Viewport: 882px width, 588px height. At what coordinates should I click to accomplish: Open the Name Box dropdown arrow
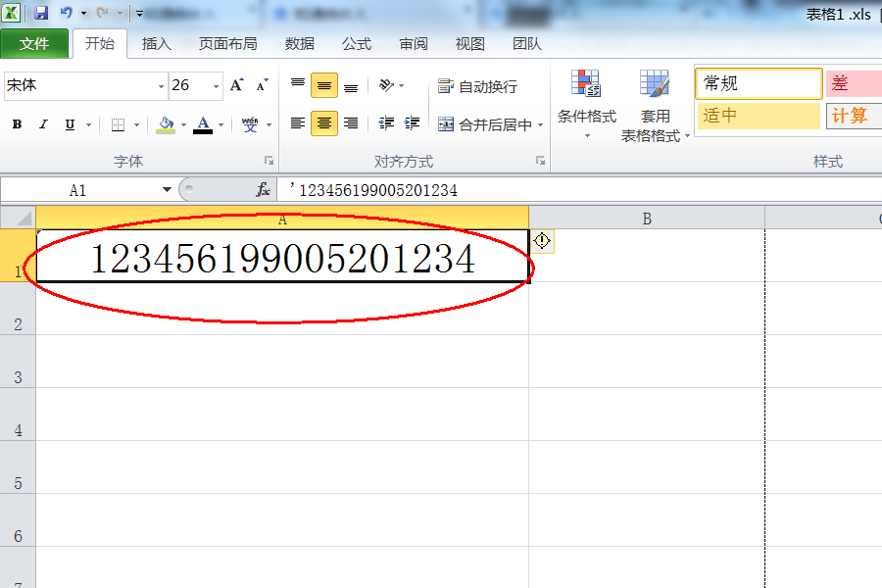(x=167, y=189)
